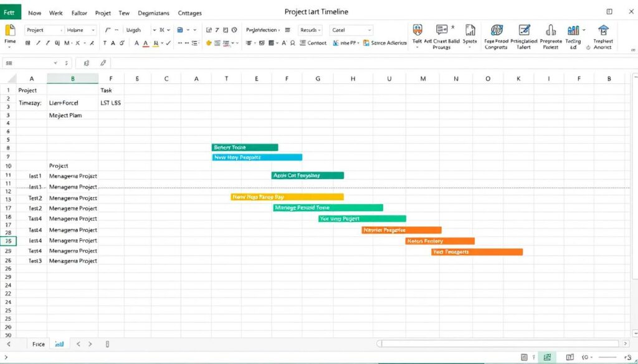Screen dimensions: 638x364
Task: Click the restore window icon in title bar
Action: click(609, 12)
